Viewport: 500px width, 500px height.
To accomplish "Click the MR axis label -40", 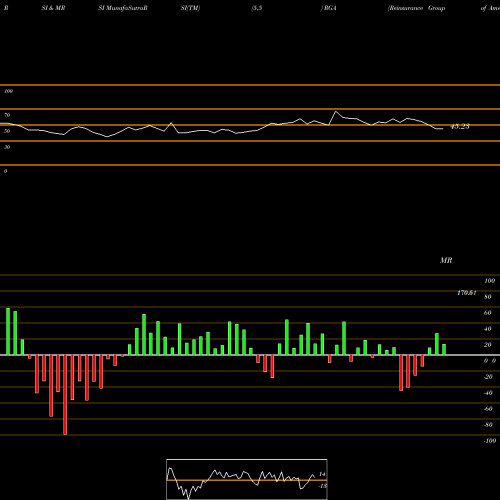I will coord(488,393).
